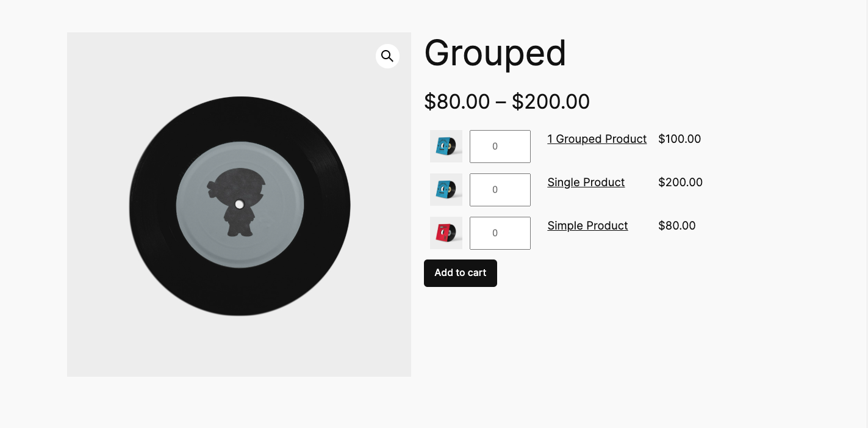This screenshot has width=868, height=428.
Task: Focus quantity field for Simple Product
Action: coord(500,233)
